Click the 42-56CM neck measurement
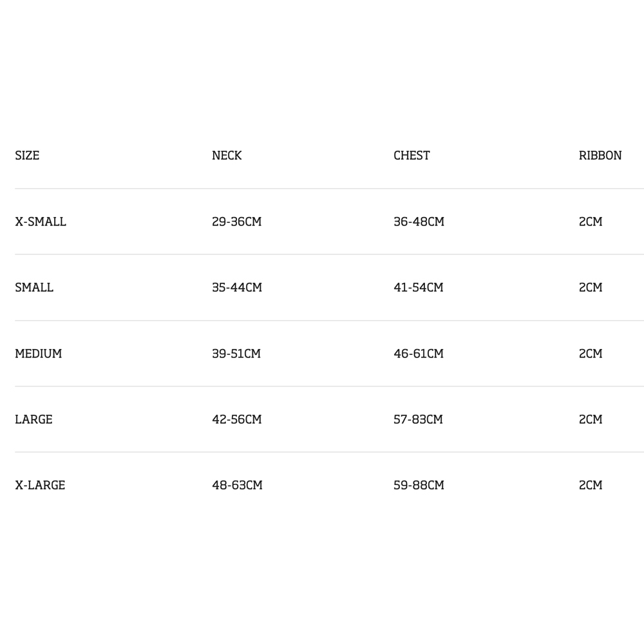644x644 pixels. [236, 419]
